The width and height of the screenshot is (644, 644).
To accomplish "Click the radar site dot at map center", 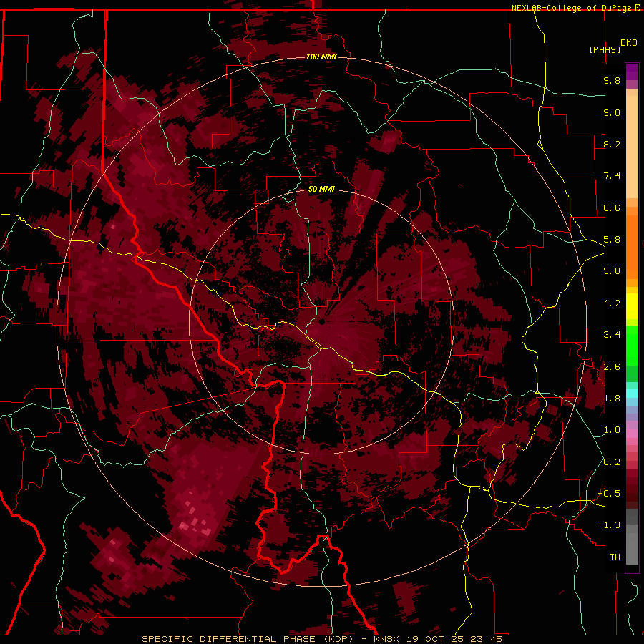I will [321, 321].
